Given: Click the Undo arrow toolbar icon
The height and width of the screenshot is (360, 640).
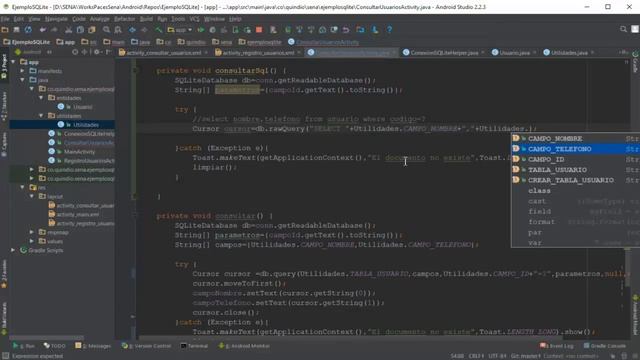Looking at the screenshot, I should [x=42, y=30].
